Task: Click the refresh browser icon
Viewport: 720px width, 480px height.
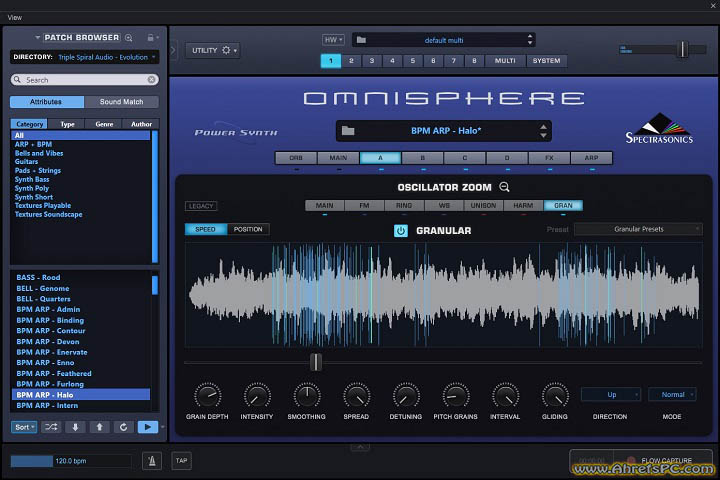Action: (x=124, y=427)
